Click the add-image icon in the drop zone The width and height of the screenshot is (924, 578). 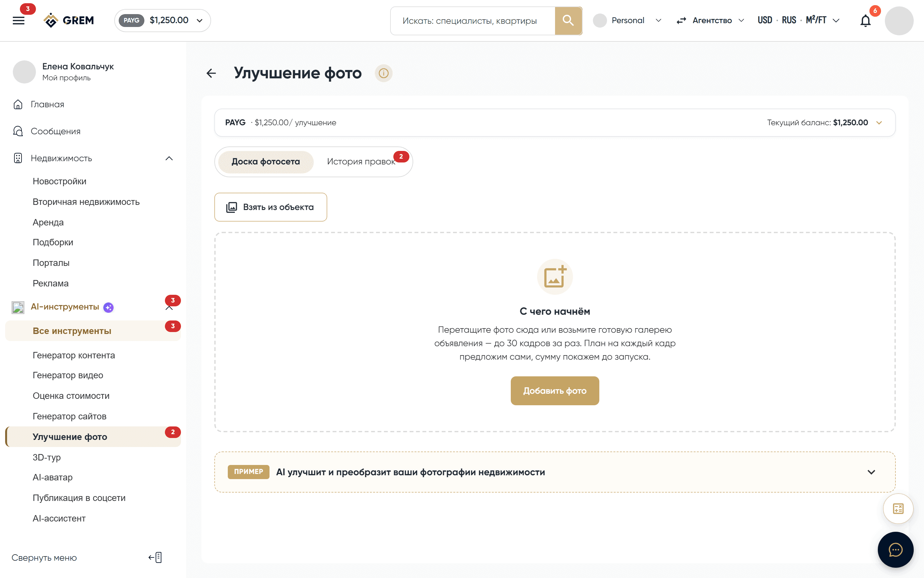coord(555,276)
